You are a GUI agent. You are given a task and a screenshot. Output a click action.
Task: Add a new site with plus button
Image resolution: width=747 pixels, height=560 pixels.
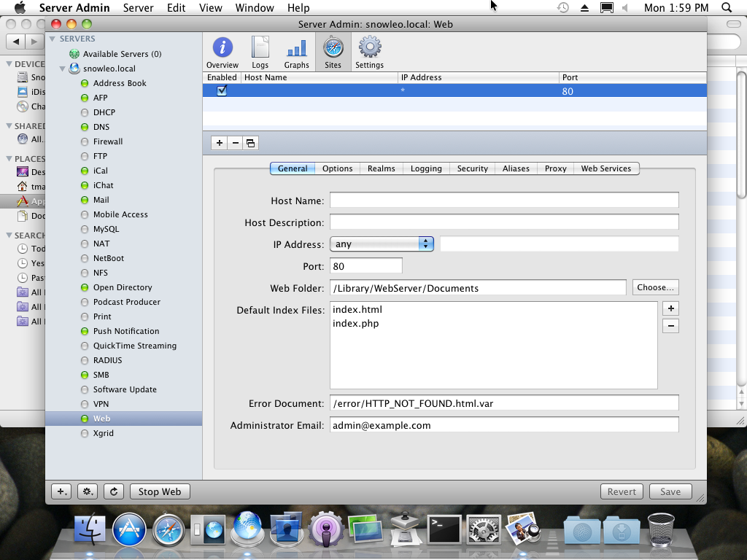point(219,143)
